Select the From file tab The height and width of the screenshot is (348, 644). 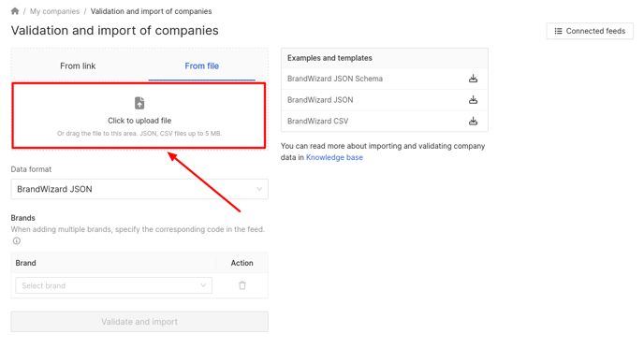coord(201,66)
